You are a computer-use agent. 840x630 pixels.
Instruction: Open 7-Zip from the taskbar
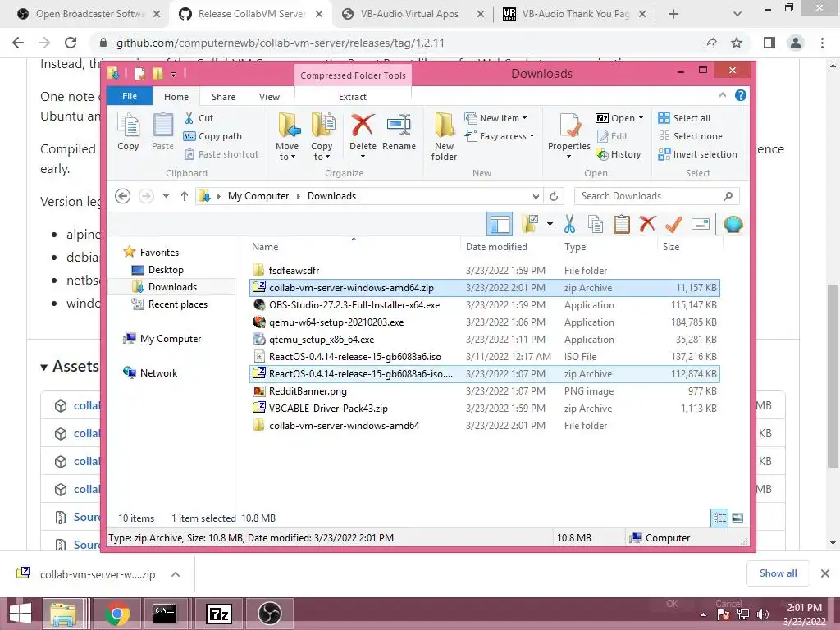point(220,614)
